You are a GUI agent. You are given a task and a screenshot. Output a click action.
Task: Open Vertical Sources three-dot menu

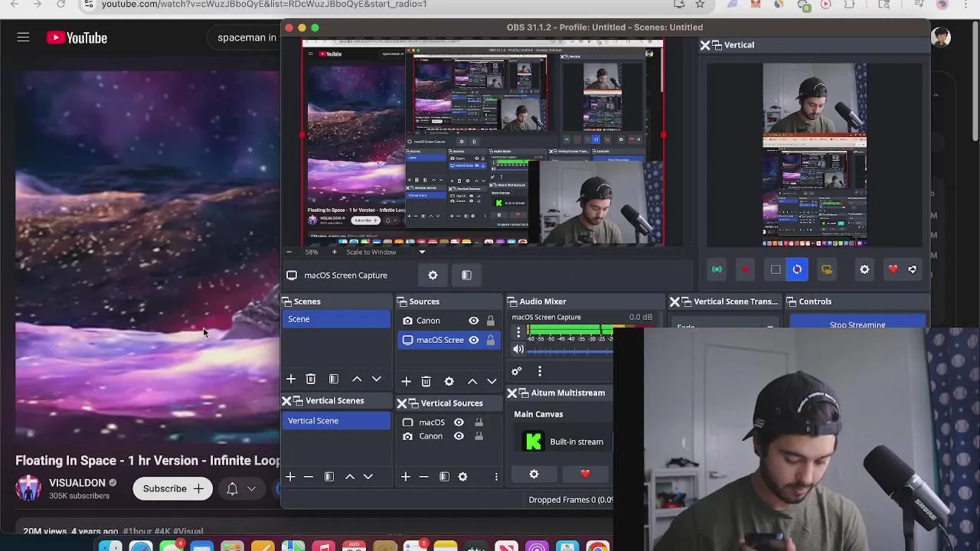[496, 477]
